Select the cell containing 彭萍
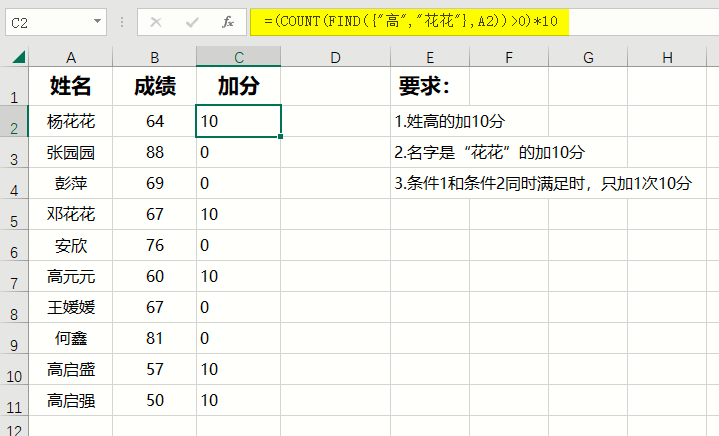This screenshot has height=436, width=719. coord(71,183)
